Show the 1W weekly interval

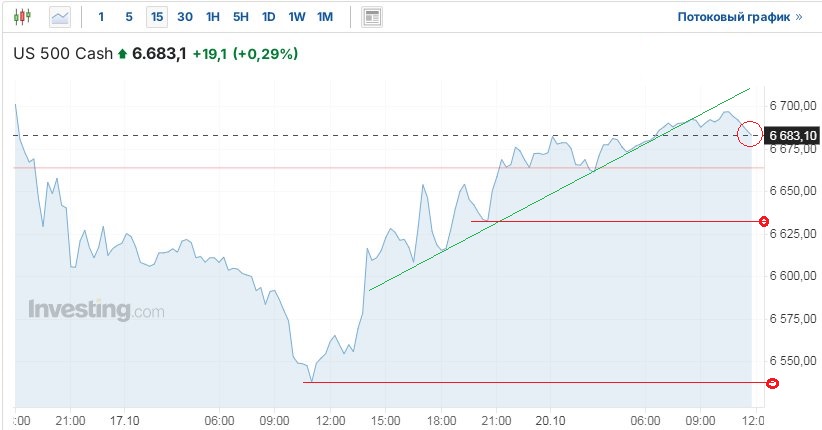click(x=297, y=17)
